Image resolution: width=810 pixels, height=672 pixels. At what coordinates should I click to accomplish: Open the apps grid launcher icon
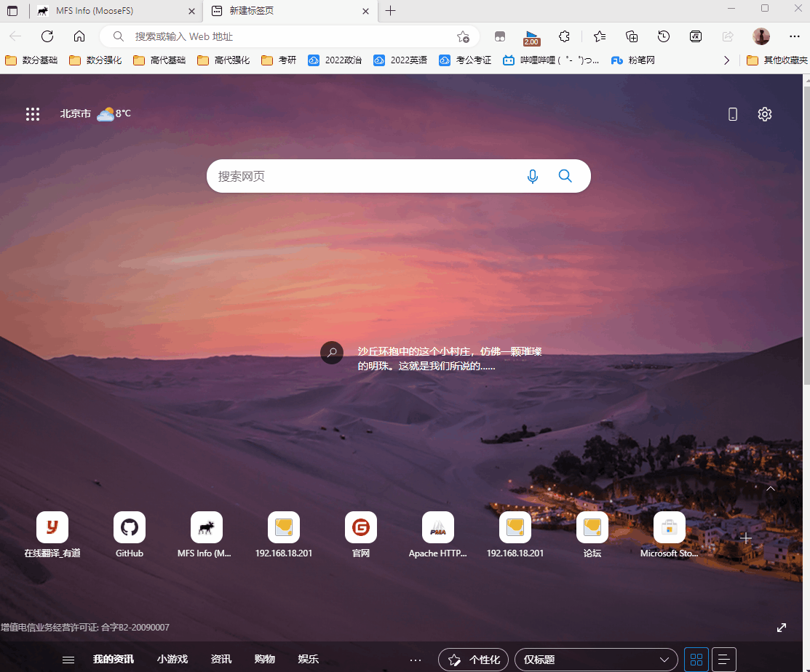33,114
